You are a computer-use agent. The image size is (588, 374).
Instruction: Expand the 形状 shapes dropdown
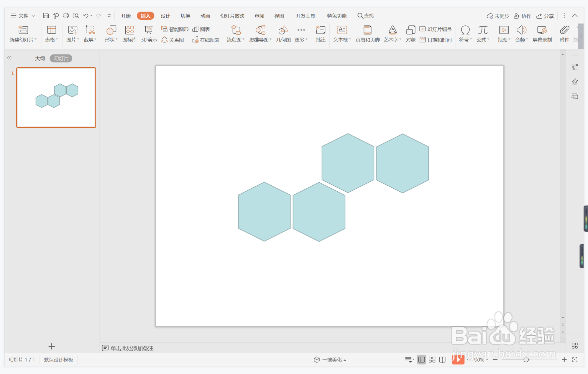click(111, 39)
